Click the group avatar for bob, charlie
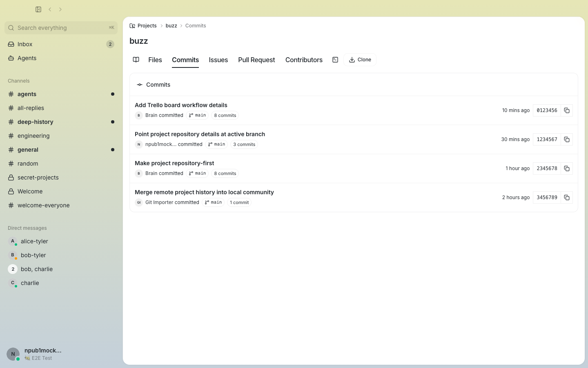The width and height of the screenshot is (588, 368). pos(13,269)
